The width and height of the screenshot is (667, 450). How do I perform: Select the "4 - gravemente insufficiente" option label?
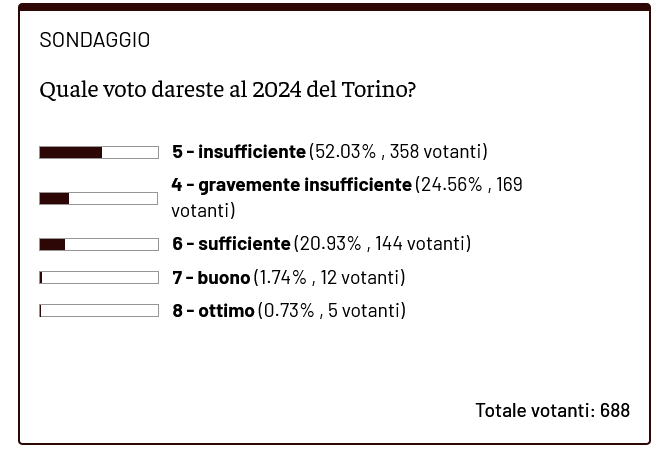pos(291,185)
